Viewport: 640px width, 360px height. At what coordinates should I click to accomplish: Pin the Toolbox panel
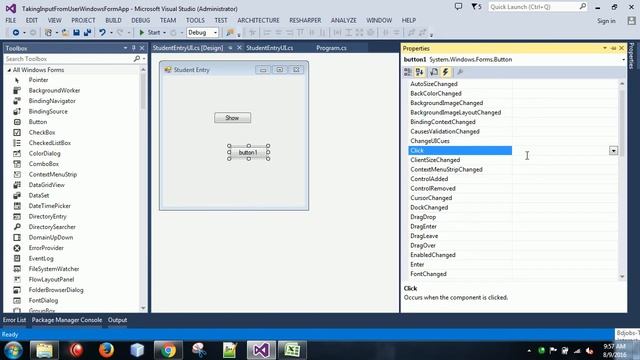coord(133,48)
